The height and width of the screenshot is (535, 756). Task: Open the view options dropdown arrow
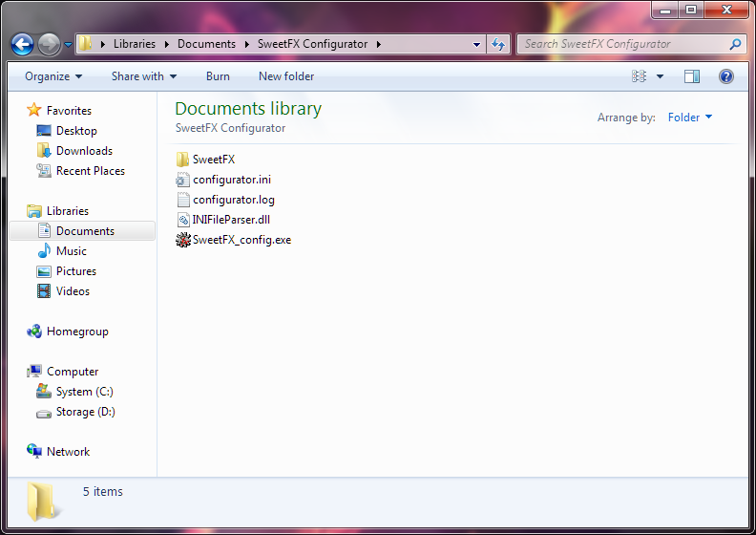660,76
